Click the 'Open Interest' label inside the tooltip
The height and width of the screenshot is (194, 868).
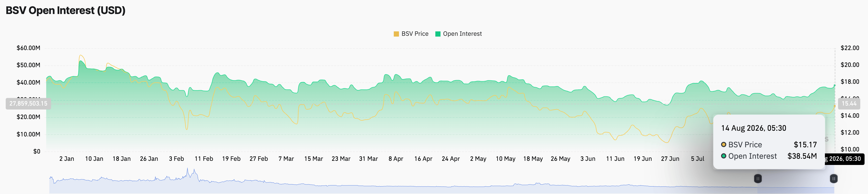pos(752,156)
